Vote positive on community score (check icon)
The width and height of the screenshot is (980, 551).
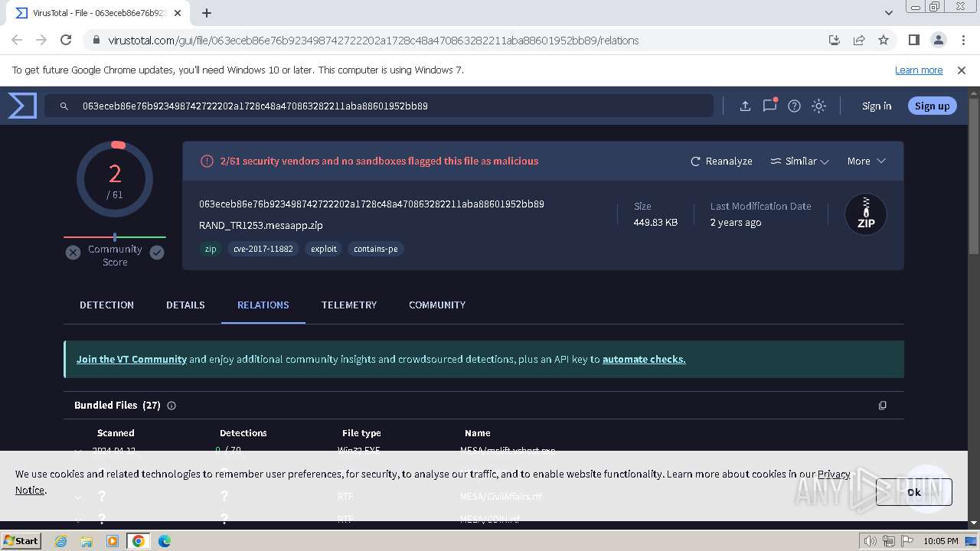(157, 253)
